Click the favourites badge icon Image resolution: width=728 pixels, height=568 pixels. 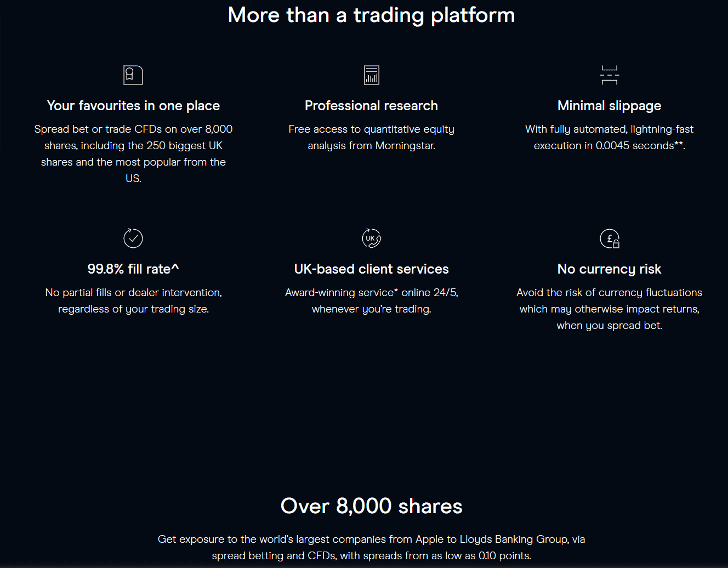(x=133, y=75)
